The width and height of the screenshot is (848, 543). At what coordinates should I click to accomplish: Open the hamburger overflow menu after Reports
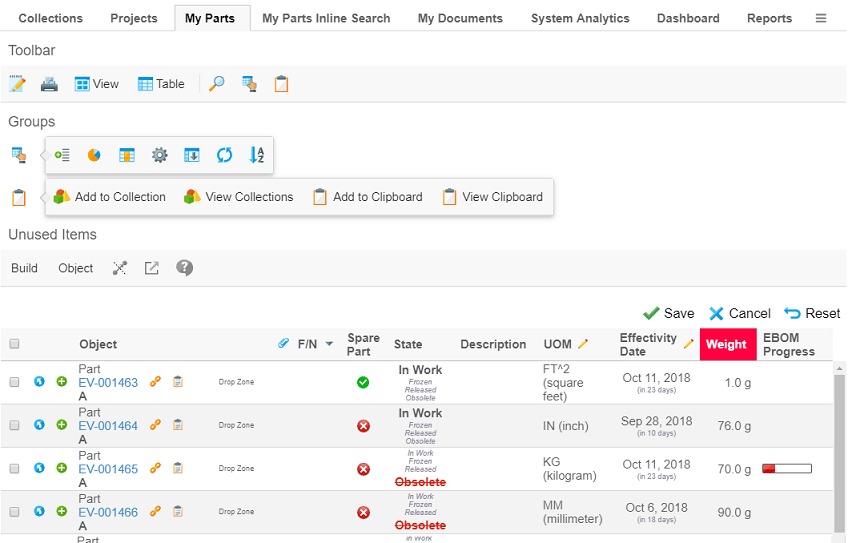821,18
